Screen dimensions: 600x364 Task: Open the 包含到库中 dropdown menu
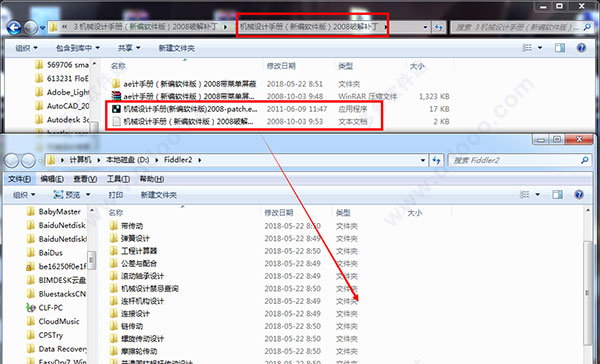(x=78, y=48)
